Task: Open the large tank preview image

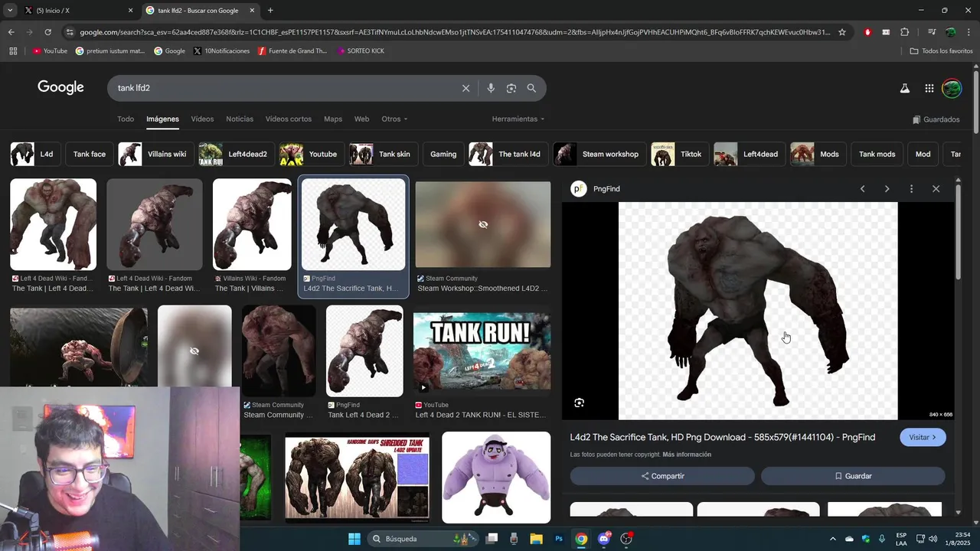Action: (x=758, y=311)
